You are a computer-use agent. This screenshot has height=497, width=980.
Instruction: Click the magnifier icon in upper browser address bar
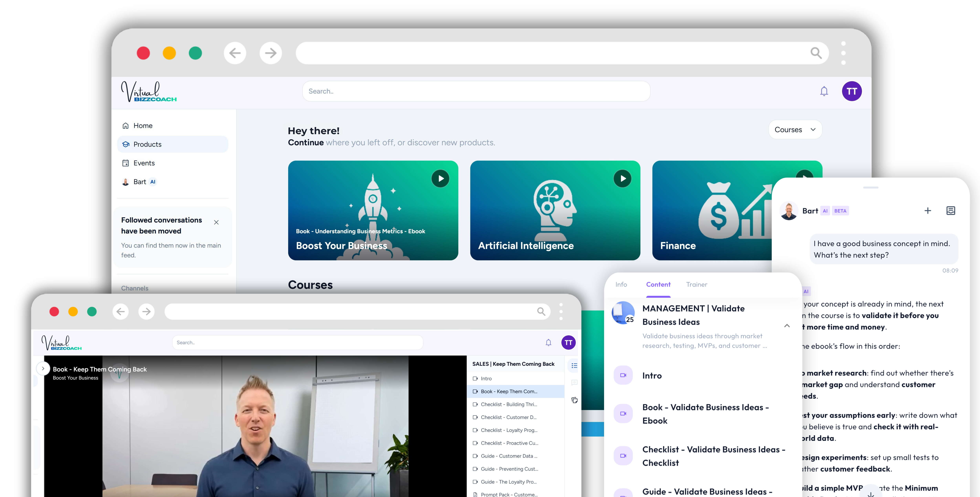point(816,53)
